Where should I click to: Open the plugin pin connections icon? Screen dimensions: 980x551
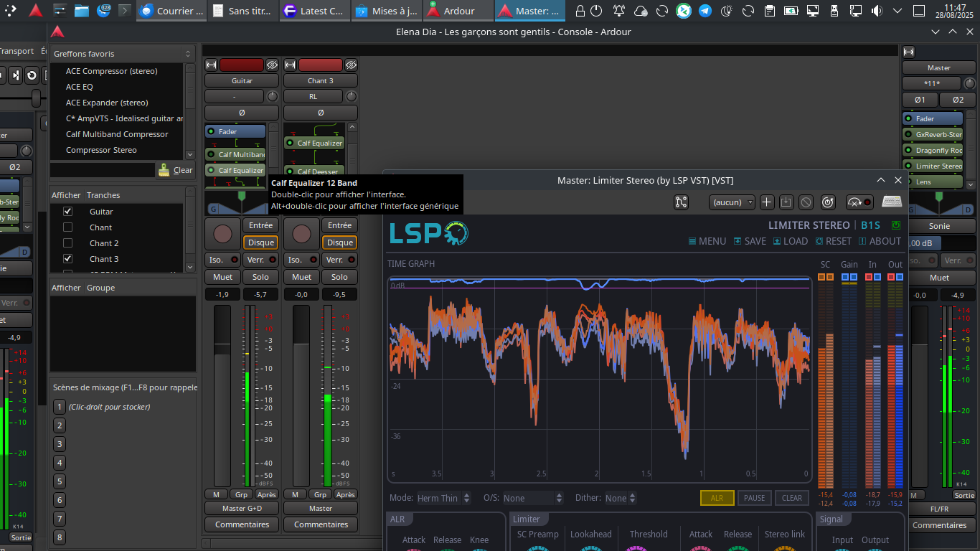tap(681, 202)
